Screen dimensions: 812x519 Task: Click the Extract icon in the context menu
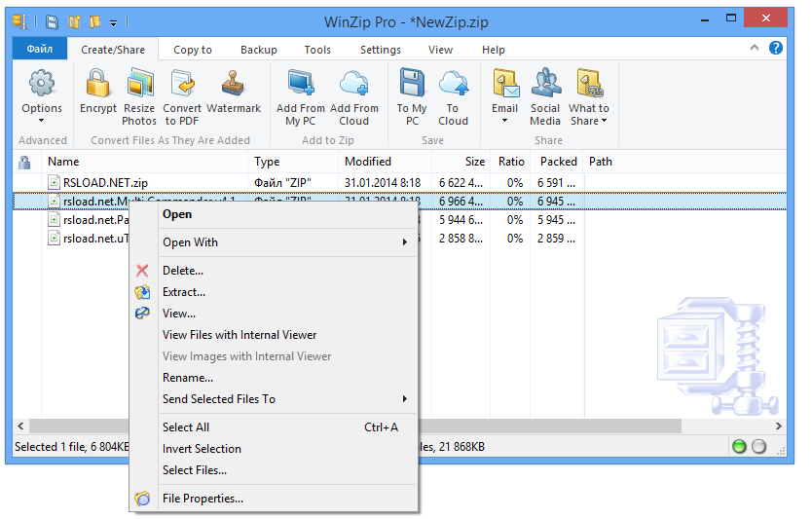coord(142,292)
